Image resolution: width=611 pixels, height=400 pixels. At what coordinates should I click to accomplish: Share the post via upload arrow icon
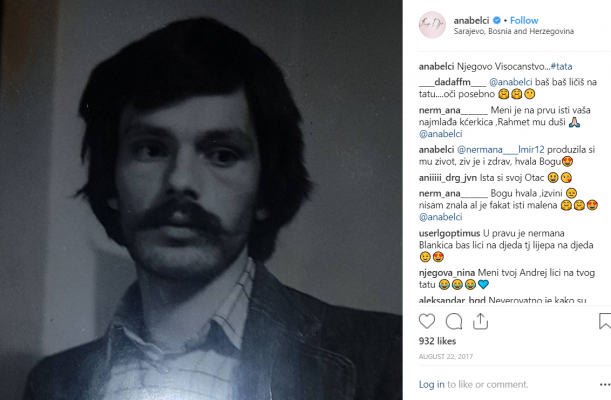[x=480, y=321]
